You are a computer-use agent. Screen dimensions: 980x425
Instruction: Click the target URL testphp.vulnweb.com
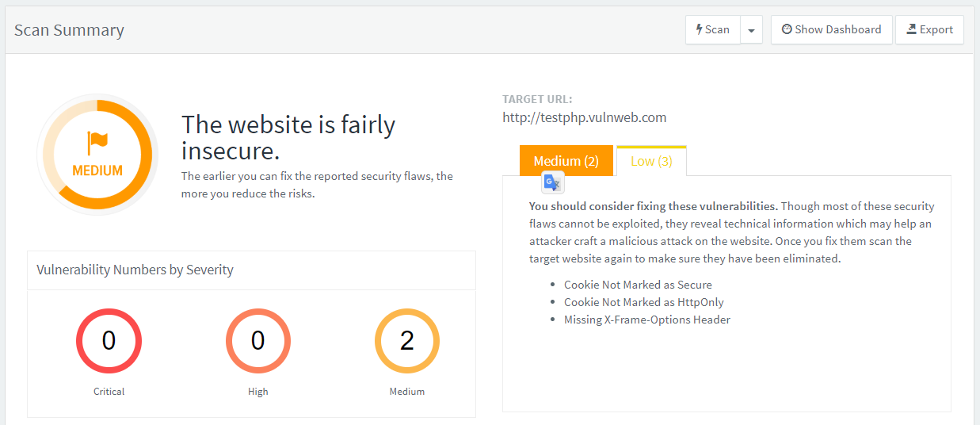584,118
